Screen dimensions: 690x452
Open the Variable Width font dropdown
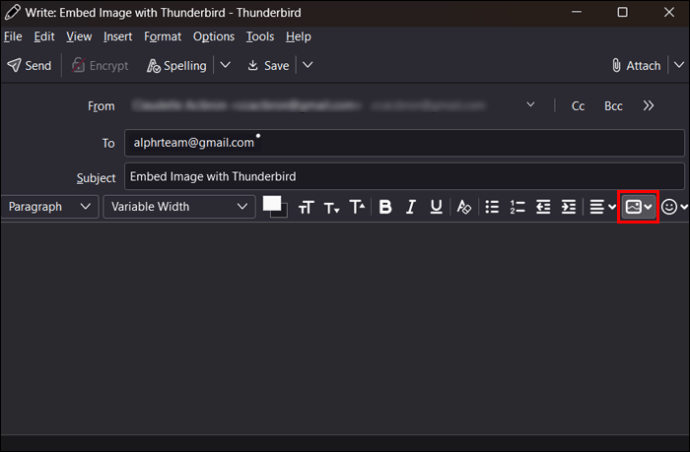179,207
